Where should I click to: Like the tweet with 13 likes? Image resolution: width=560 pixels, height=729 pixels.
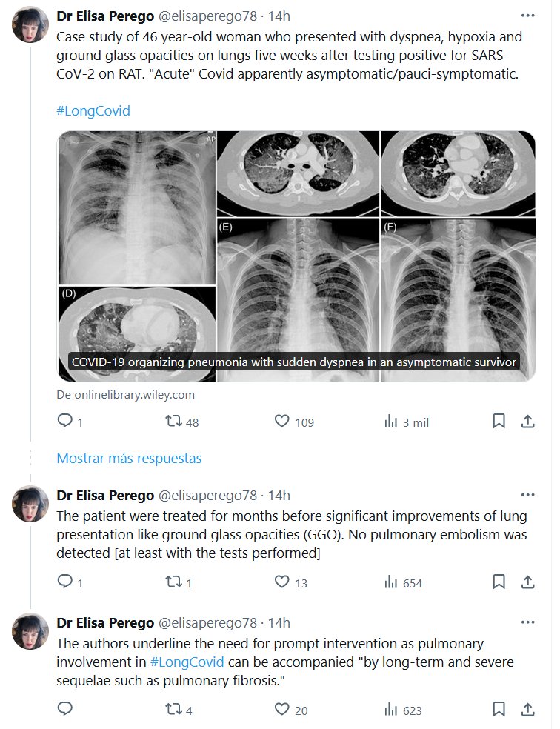(x=282, y=582)
